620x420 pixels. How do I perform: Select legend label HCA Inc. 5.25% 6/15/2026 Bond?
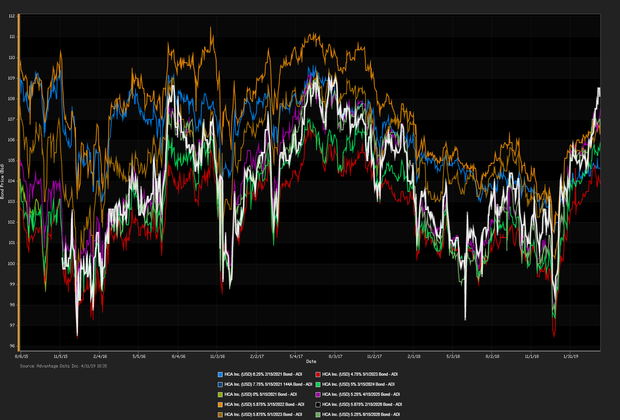coord(361,414)
